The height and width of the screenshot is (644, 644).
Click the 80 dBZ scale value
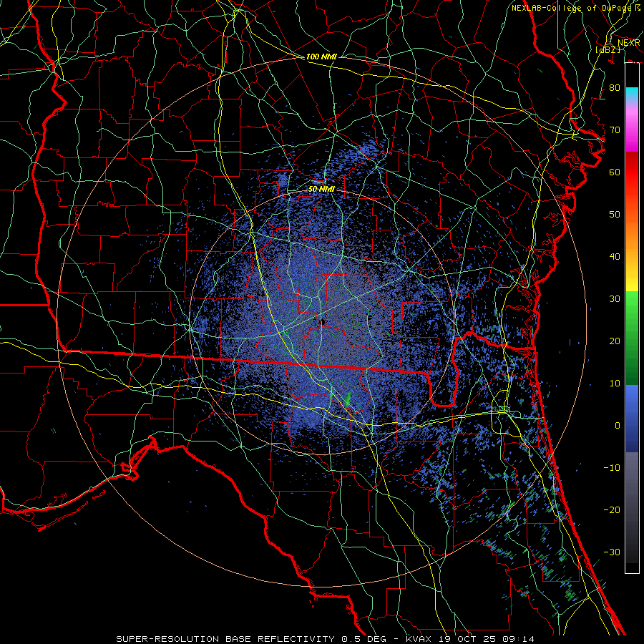(615, 87)
